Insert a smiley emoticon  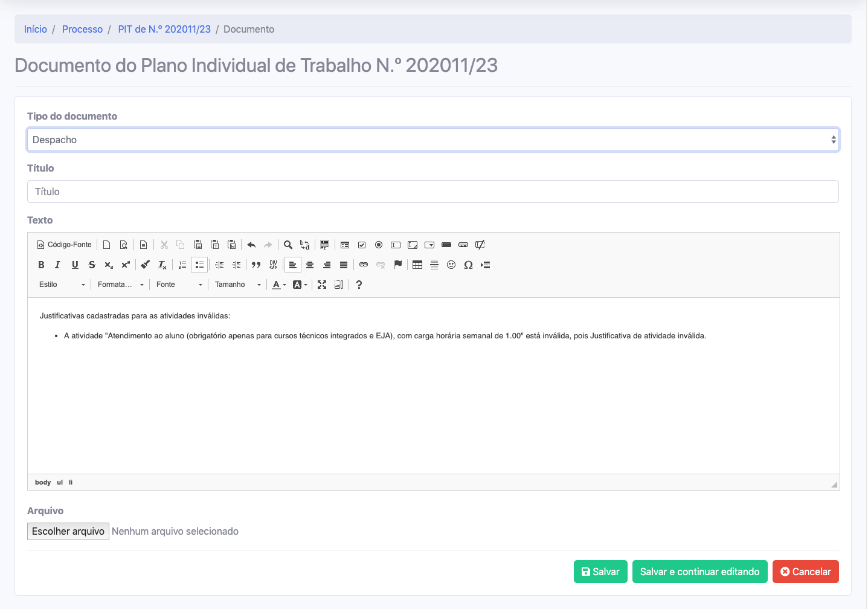[451, 265]
